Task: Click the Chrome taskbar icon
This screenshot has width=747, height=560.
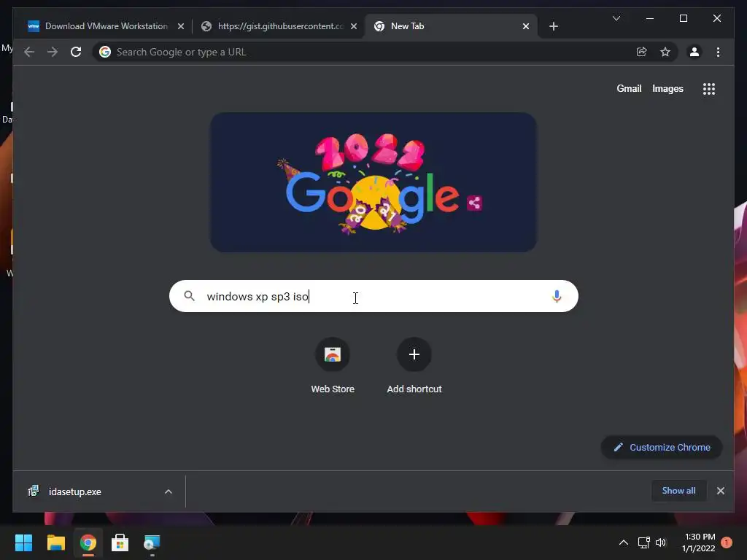Action: coord(88,542)
